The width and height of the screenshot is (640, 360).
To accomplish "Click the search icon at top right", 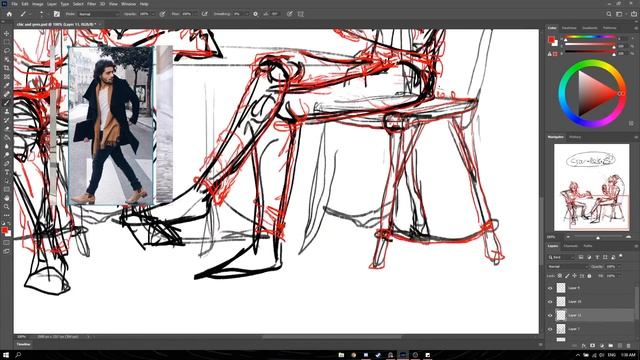I will [609, 14].
